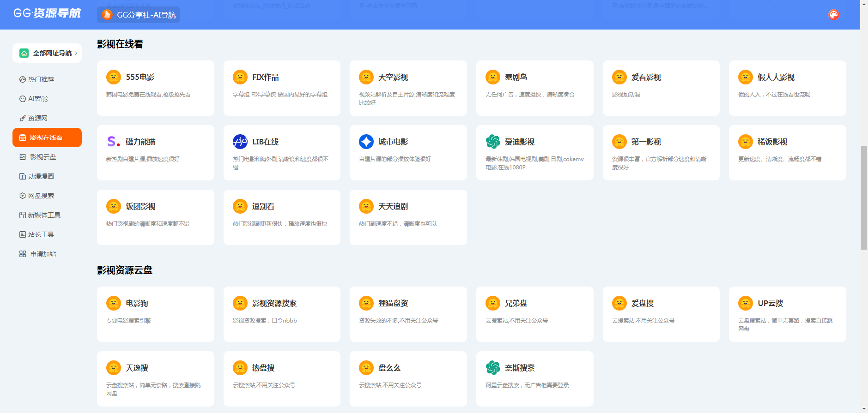Open the 稀饭影视 card title
This screenshot has width=868, height=413.
tap(772, 142)
